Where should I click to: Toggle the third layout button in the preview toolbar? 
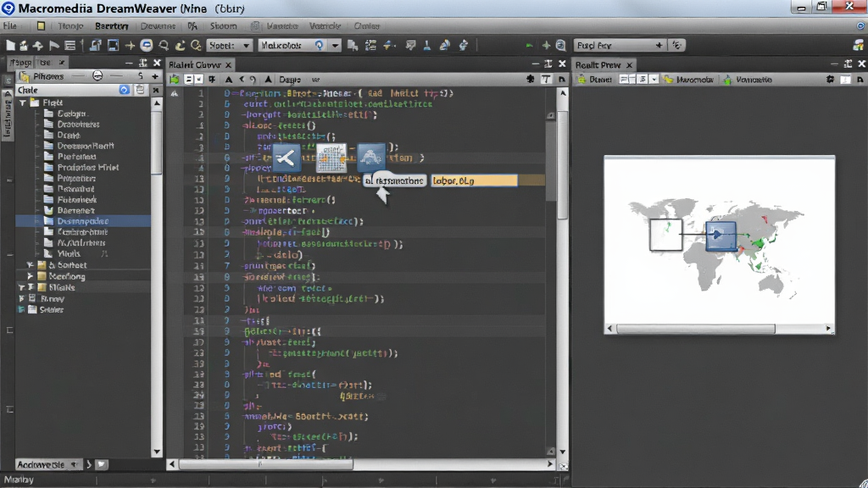click(x=643, y=80)
